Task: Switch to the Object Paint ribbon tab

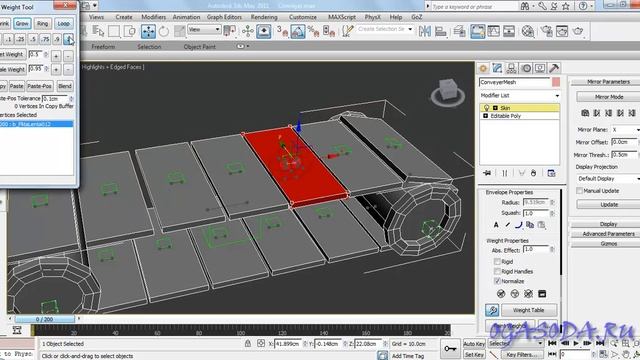Action: (199, 47)
